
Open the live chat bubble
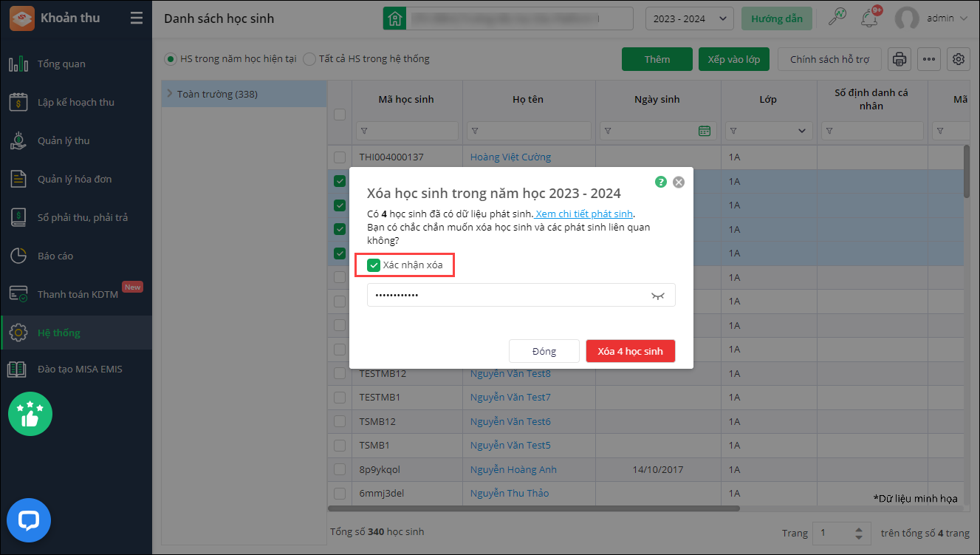[29, 520]
